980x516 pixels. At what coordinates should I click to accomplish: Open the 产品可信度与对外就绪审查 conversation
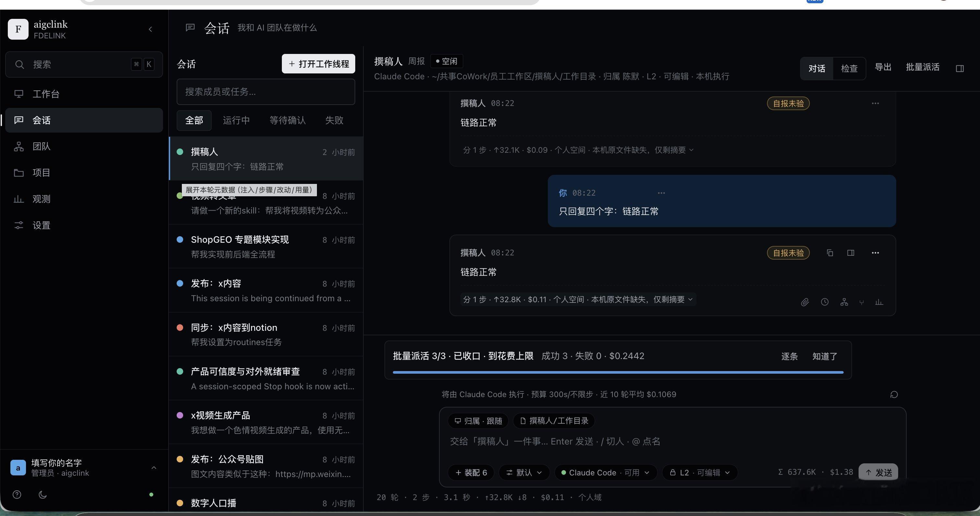click(266, 378)
